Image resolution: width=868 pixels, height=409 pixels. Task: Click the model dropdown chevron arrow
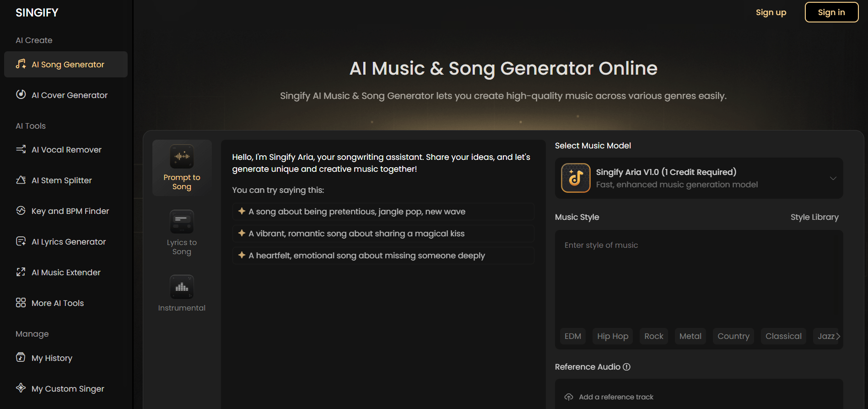click(x=833, y=178)
